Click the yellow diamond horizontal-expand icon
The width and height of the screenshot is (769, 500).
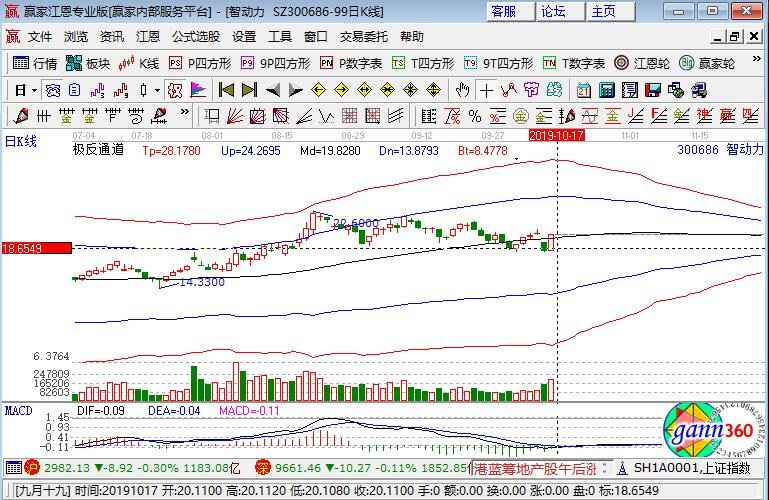point(364,90)
